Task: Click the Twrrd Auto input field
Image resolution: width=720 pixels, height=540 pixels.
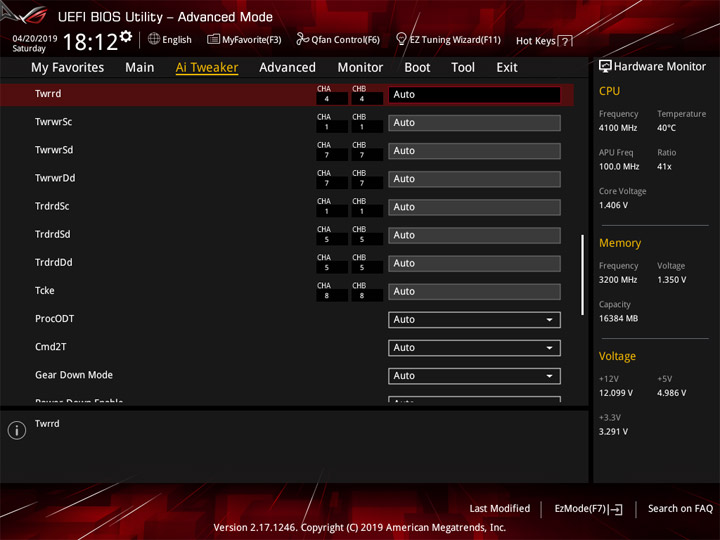Action: 474,95
